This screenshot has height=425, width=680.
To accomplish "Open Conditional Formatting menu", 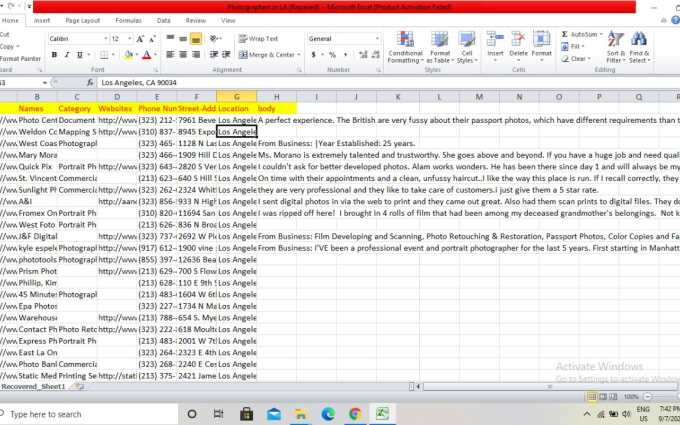I will tap(405, 47).
